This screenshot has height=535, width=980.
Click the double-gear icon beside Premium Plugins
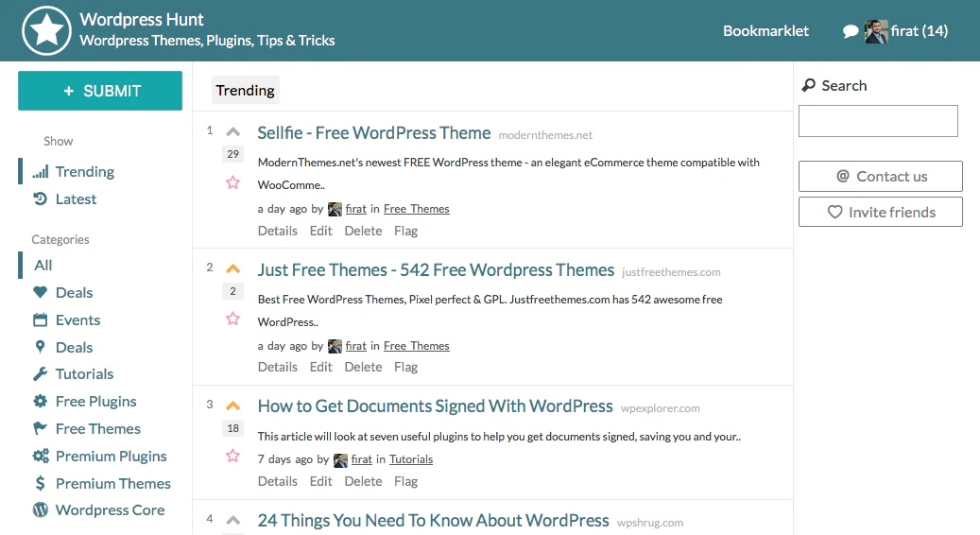click(41, 456)
